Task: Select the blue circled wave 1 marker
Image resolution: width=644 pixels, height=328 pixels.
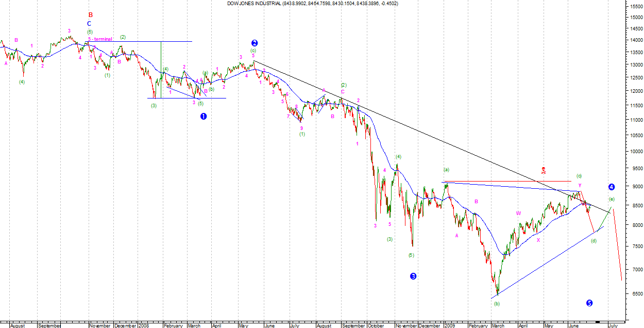Action: [204, 117]
